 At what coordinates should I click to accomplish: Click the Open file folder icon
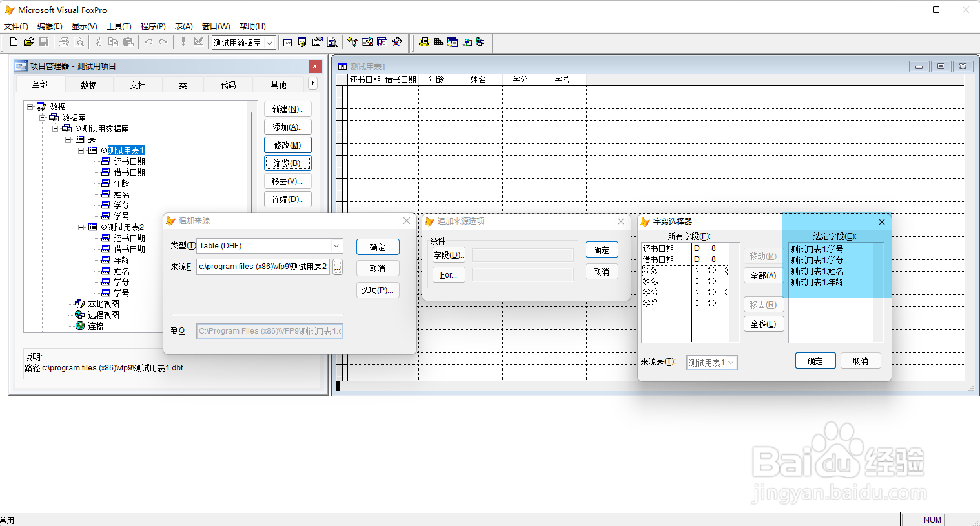(x=28, y=42)
